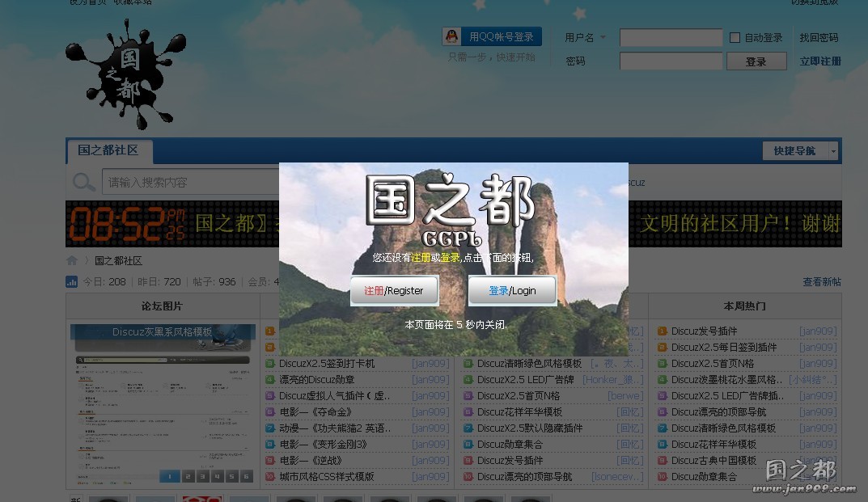Open the 国之都 ink splash logo
Screen dimensions: 868x502
pyautogui.click(x=125, y=74)
